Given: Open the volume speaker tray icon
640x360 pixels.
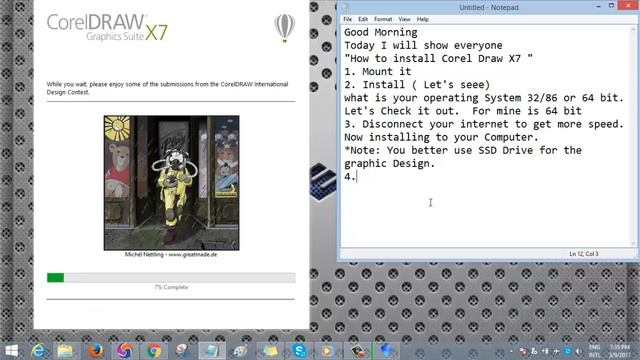Looking at the screenshot, I should click(x=578, y=351).
